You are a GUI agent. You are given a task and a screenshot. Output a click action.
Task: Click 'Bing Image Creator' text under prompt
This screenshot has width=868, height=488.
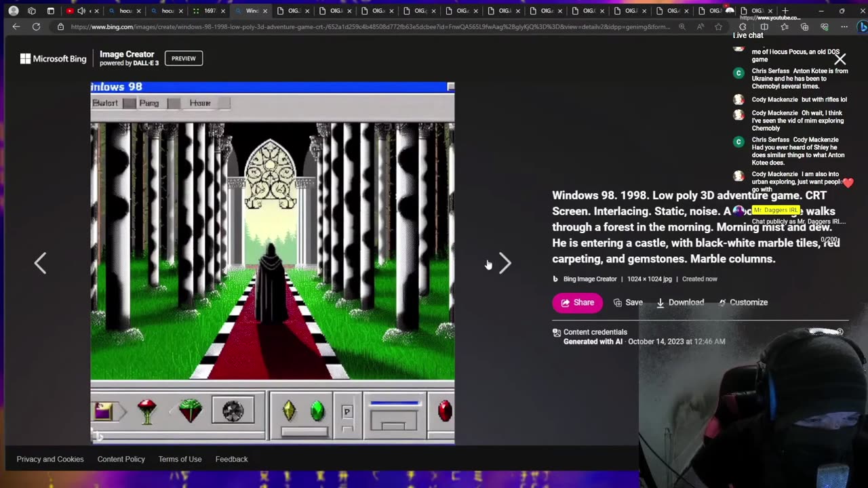[590, 279]
